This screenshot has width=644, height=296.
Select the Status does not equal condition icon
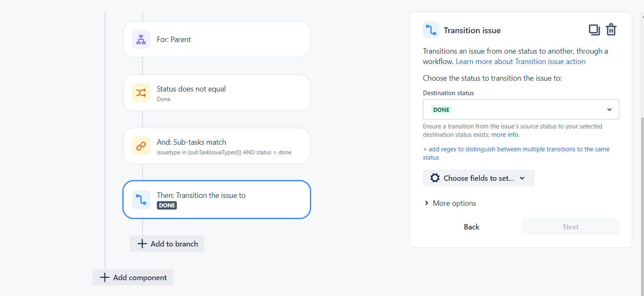click(141, 92)
